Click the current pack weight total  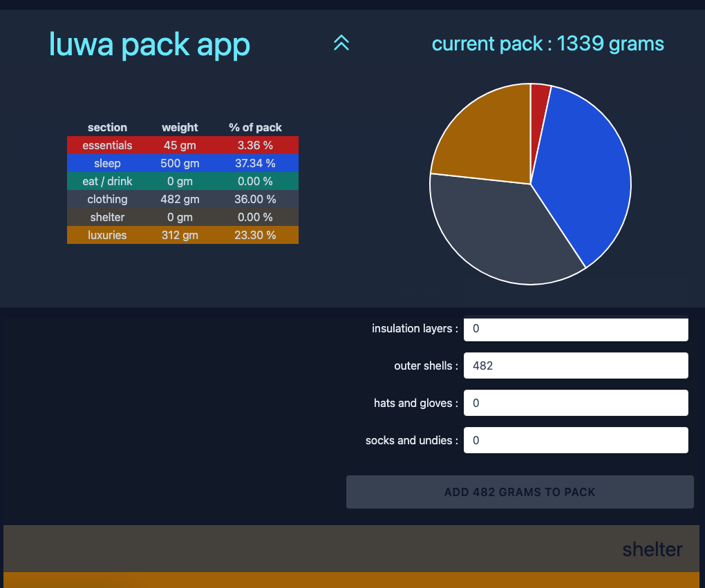[547, 44]
